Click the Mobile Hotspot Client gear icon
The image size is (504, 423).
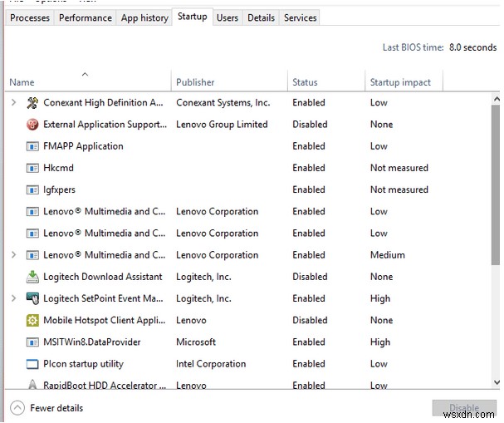[x=33, y=320]
